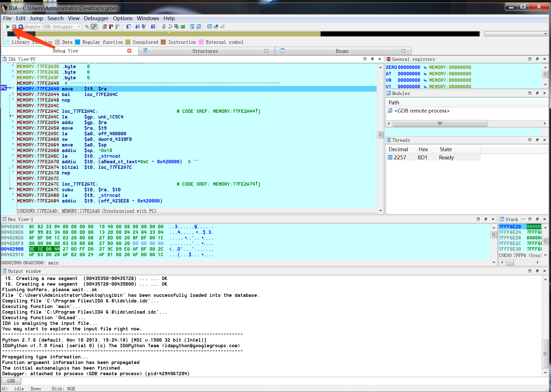Pause the debugged process
The height and width of the screenshot is (392, 551).
pos(14,27)
